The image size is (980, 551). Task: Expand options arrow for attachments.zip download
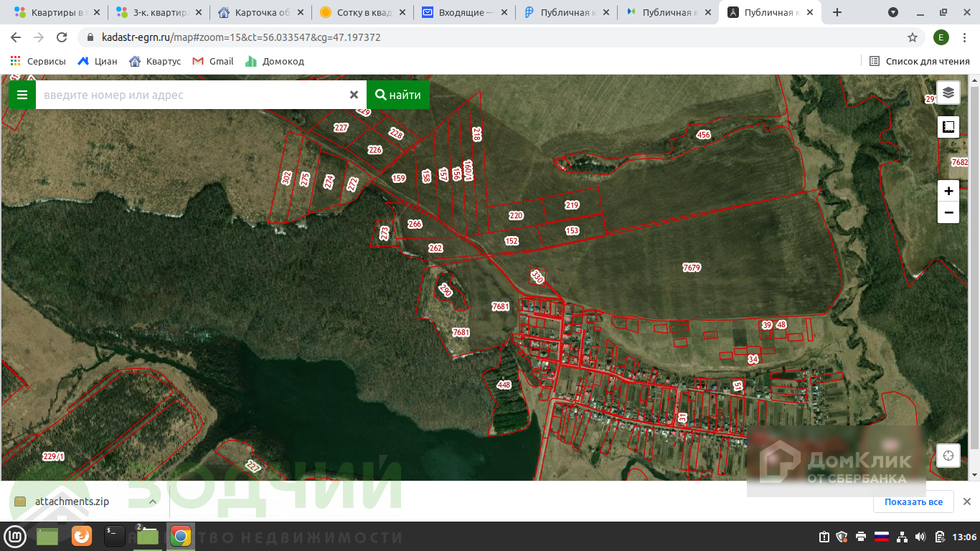coord(153,501)
